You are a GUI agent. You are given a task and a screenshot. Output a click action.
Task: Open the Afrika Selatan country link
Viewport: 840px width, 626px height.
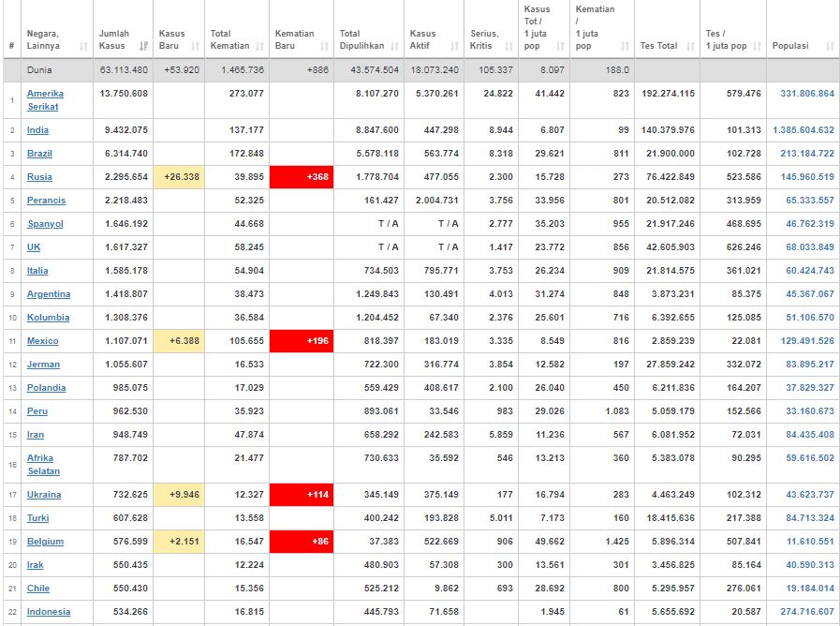(43, 465)
